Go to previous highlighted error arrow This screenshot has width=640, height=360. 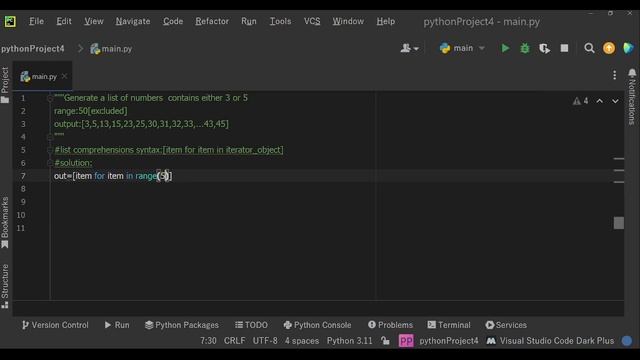pos(599,101)
